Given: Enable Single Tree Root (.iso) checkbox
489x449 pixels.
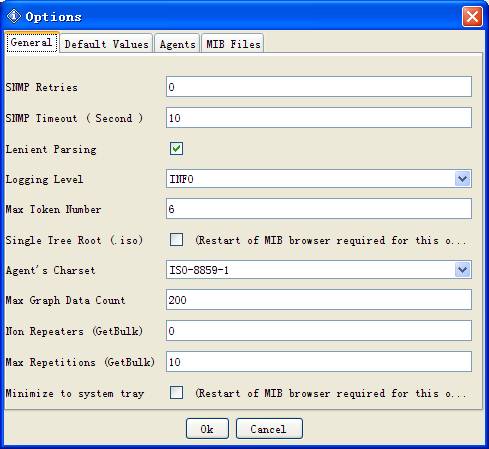Looking at the screenshot, I should pyautogui.click(x=176, y=239).
